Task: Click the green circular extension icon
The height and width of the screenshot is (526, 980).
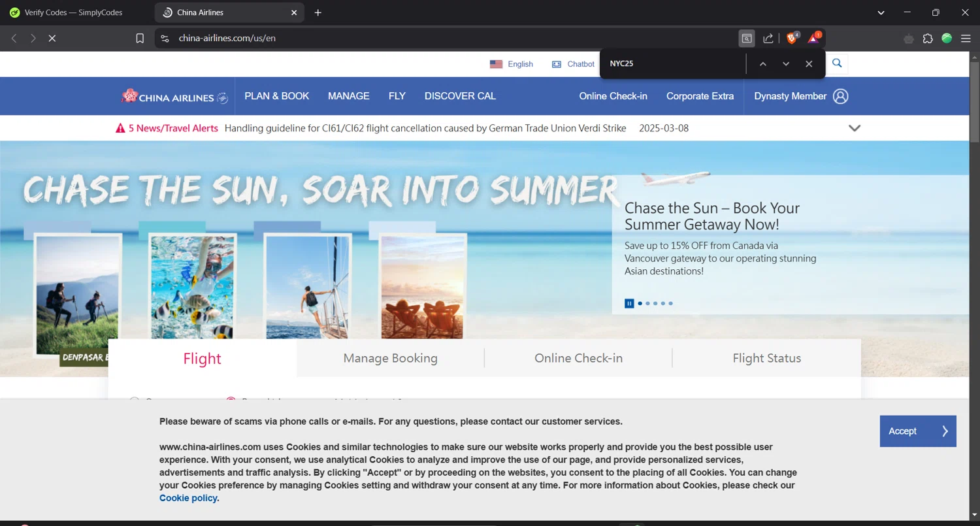Action: click(x=947, y=39)
